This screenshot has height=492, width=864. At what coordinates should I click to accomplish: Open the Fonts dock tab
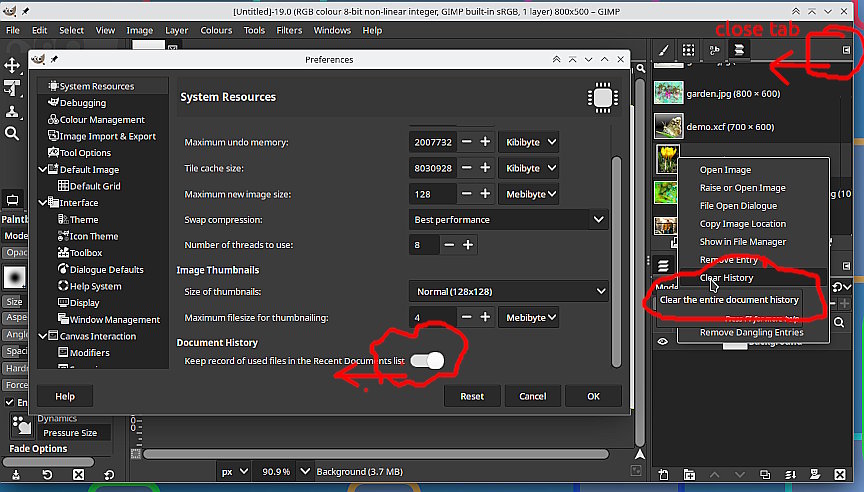(x=714, y=50)
